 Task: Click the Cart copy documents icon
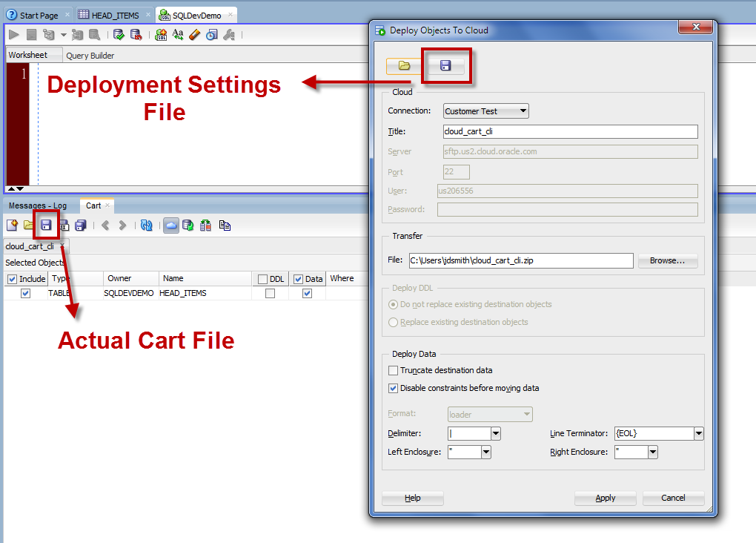coord(225,226)
